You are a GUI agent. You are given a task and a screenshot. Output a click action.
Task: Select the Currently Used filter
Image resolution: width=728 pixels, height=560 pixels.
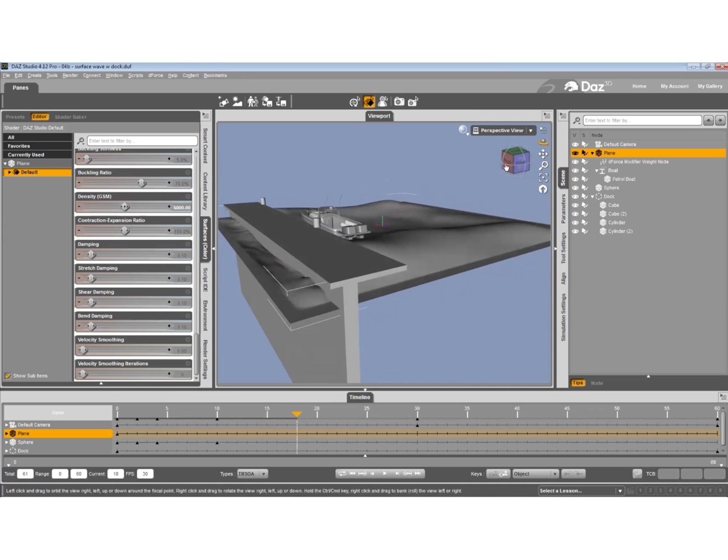coord(38,155)
